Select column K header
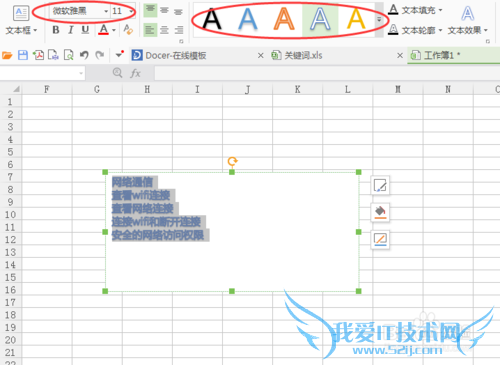 (x=297, y=89)
